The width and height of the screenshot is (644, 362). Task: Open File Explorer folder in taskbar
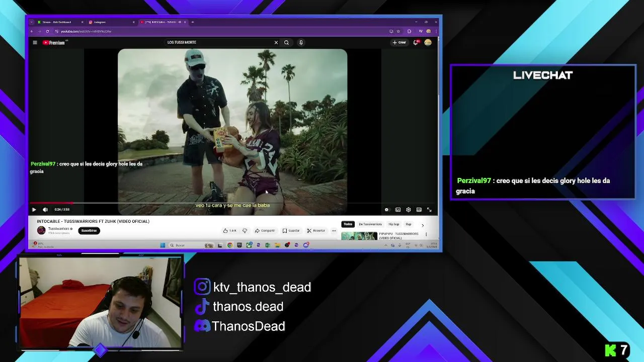[277, 245]
